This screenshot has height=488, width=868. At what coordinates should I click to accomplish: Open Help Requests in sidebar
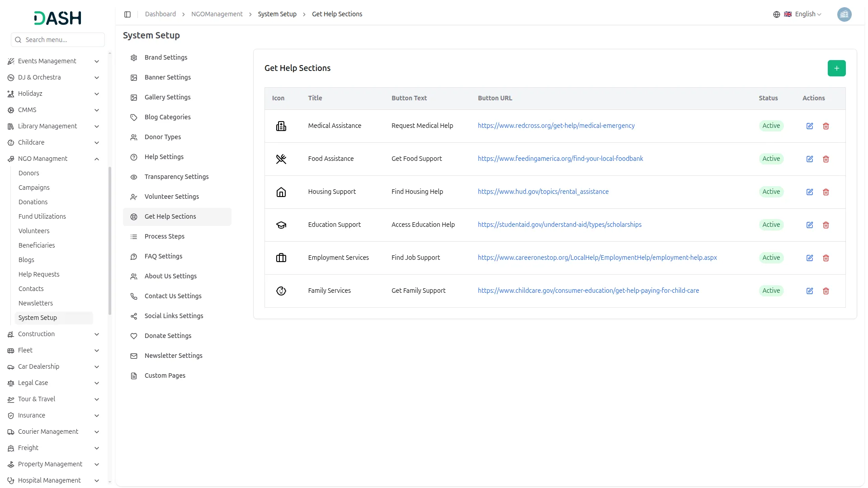39,274
